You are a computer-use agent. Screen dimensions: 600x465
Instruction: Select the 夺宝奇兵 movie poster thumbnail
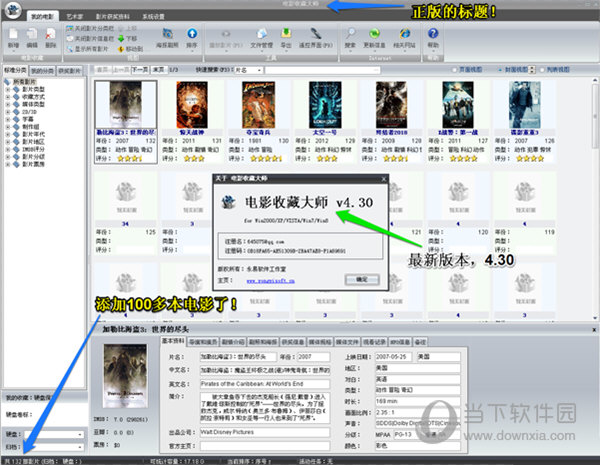click(x=258, y=104)
